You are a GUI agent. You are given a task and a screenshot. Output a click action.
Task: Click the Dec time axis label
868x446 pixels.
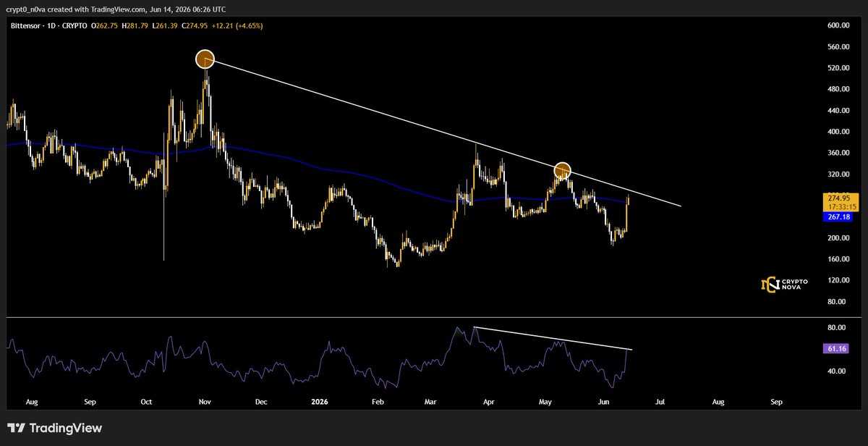[261, 400]
